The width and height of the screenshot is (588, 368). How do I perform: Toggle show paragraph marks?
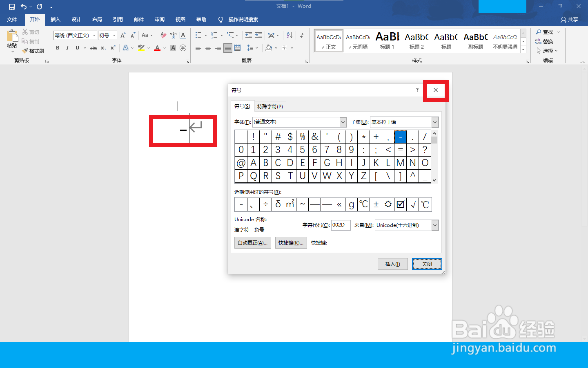click(302, 35)
